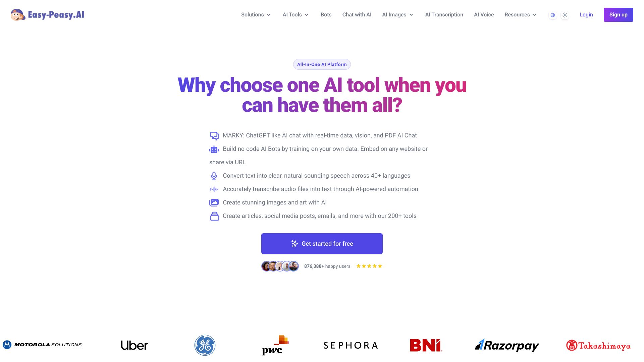
Task: Click the light/dark mode sun toggle icon
Action: 565,15
